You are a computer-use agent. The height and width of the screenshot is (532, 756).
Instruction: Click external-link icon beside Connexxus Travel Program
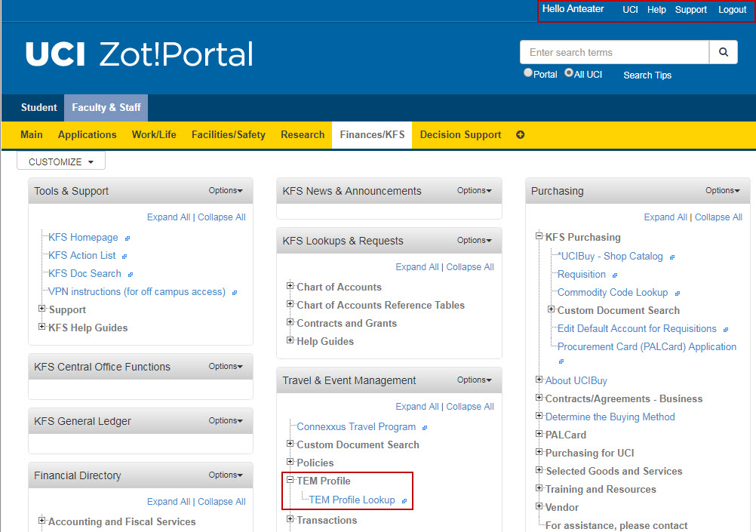pyautogui.click(x=425, y=428)
